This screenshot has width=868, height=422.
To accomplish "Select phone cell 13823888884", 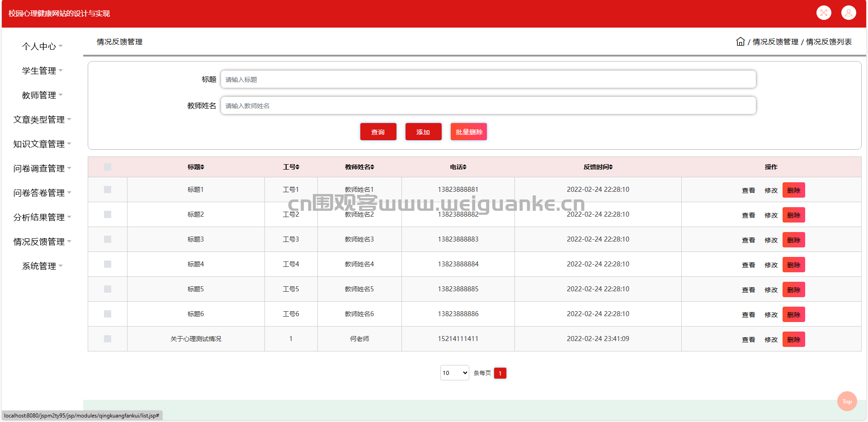I will (458, 264).
